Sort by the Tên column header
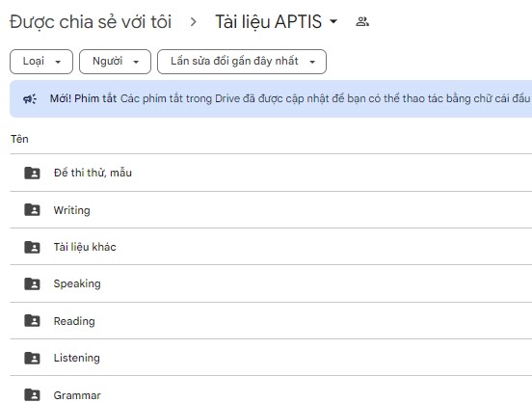This screenshot has height=403, width=532. 19,139
